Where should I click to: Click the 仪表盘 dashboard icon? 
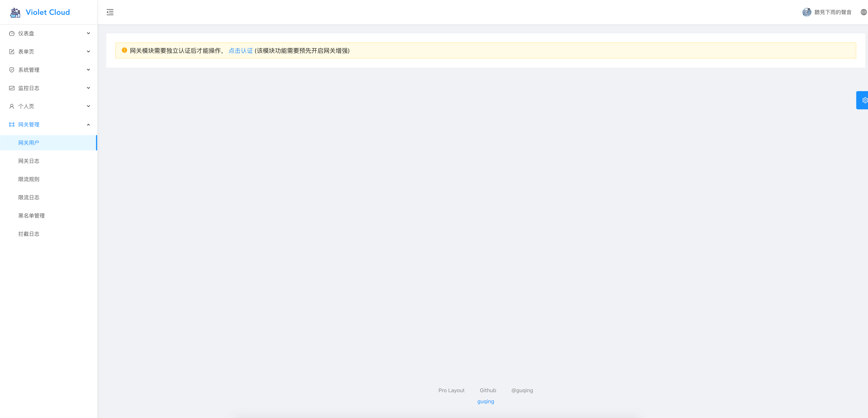(x=12, y=33)
